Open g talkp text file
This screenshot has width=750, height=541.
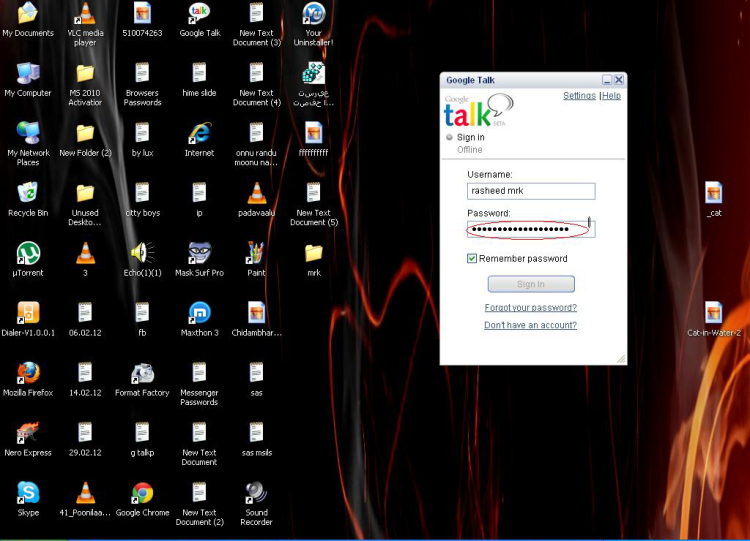pyautogui.click(x=142, y=432)
